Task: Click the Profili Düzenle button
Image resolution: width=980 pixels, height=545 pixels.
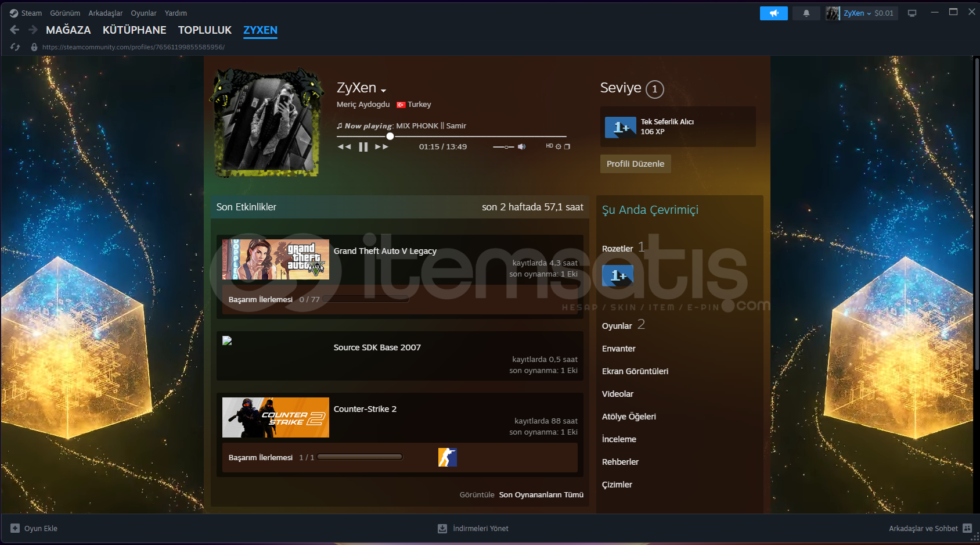Action: [x=636, y=164]
